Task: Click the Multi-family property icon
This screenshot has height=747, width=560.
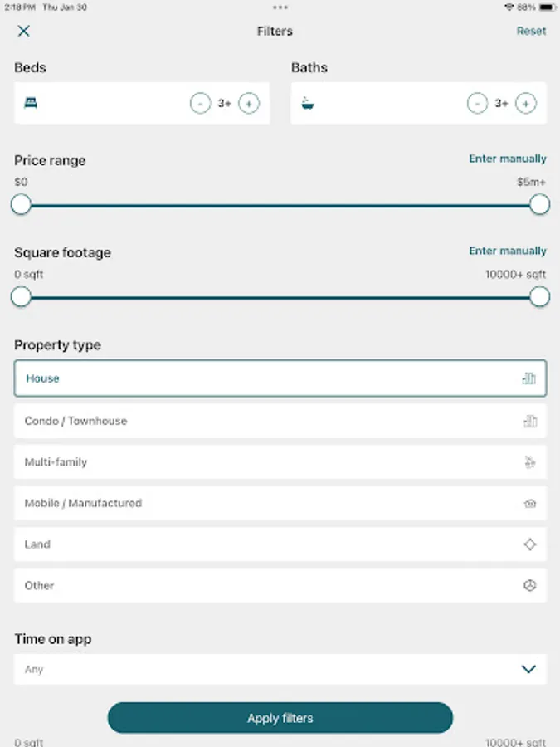Action: (x=528, y=462)
